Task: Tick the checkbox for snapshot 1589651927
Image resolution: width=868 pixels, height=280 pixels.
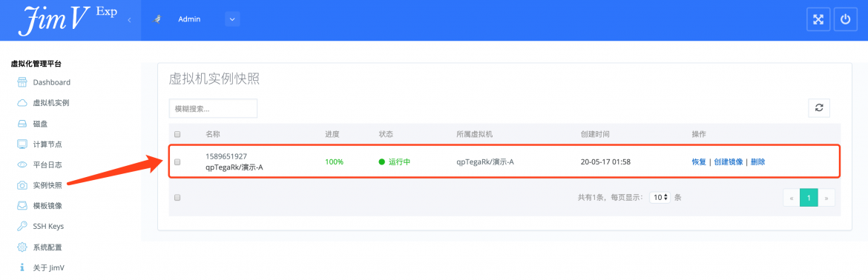Action: 177,161
